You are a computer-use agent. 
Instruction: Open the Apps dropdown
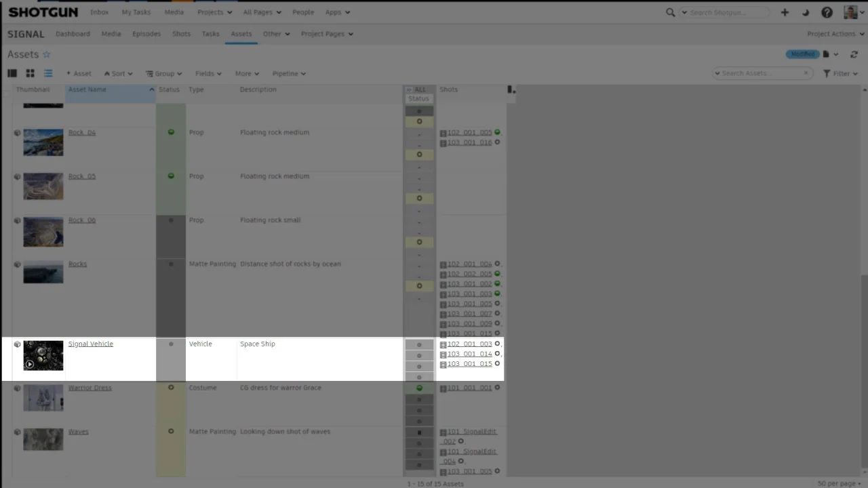(338, 12)
